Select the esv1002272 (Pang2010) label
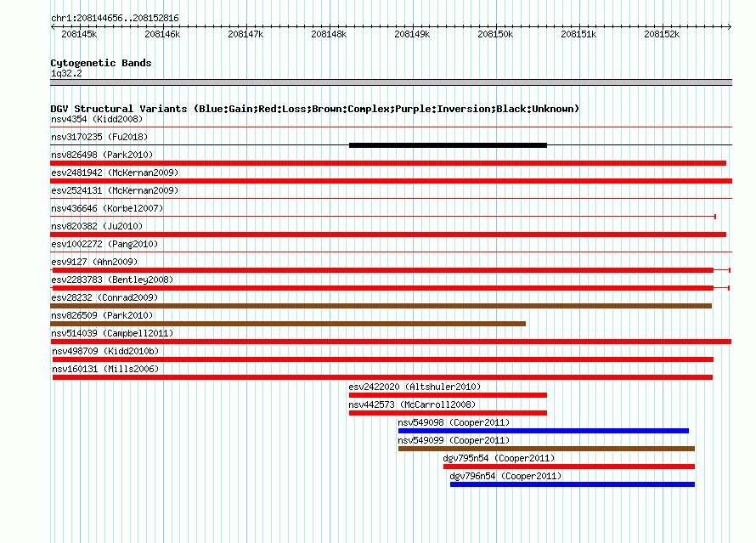 point(104,244)
